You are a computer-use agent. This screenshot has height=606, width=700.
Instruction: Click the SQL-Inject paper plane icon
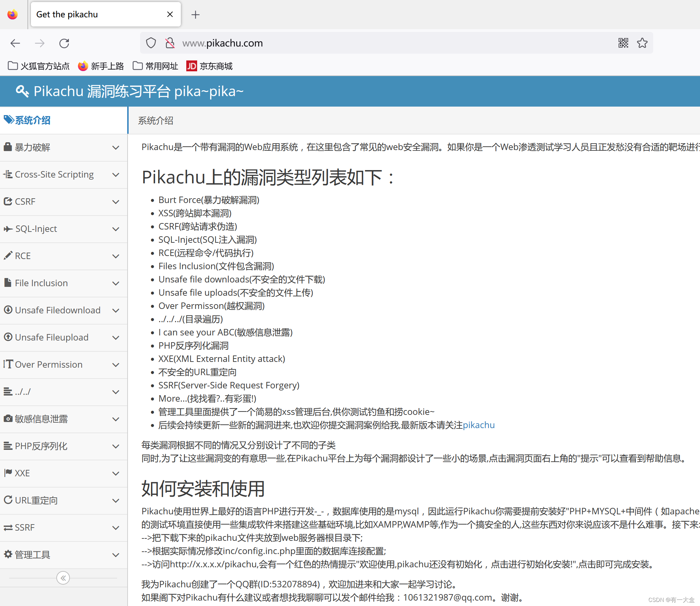pyautogui.click(x=8, y=228)
